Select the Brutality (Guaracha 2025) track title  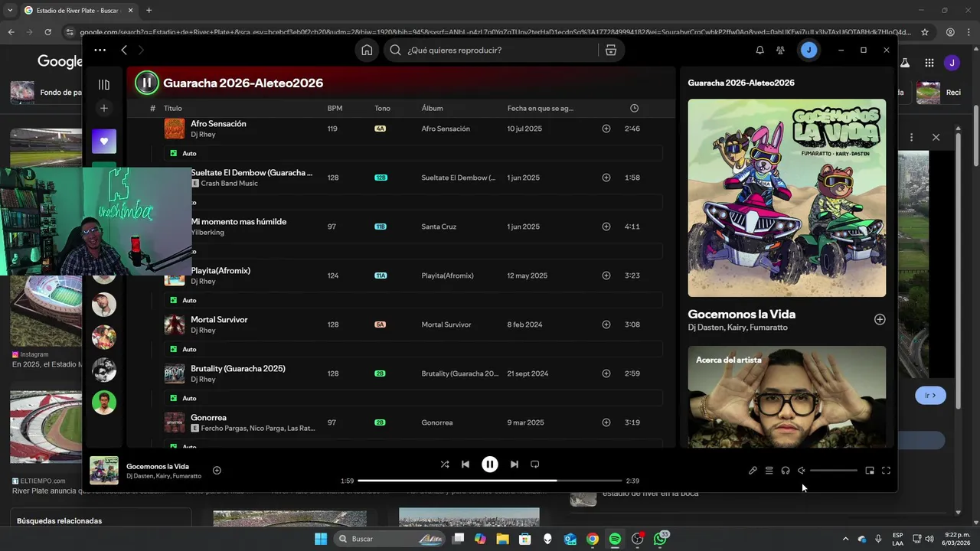(238, 368)
